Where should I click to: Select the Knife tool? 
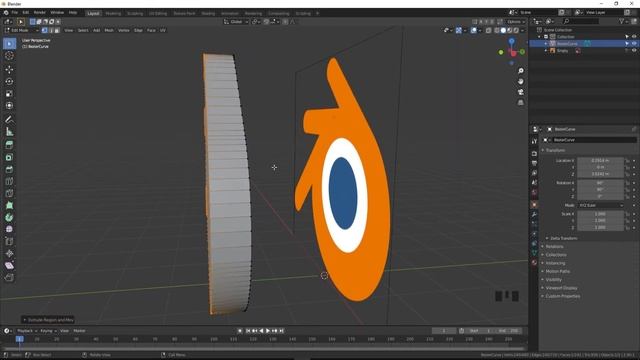(9, 193)
